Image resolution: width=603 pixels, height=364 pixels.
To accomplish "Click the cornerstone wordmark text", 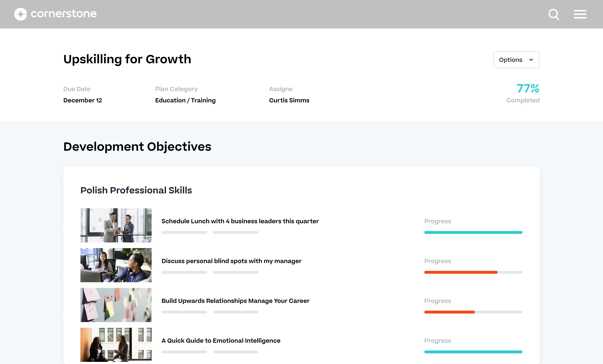I will [x=64, y=14].
